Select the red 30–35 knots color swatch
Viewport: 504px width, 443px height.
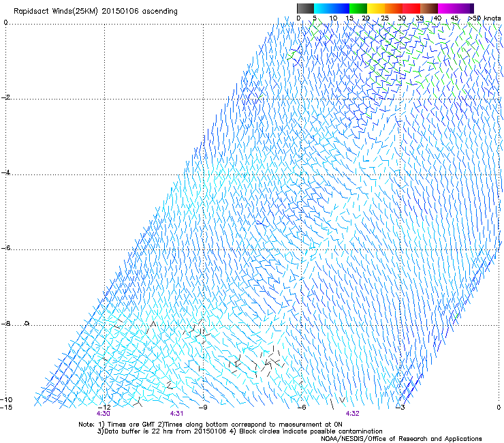(411, 8)
